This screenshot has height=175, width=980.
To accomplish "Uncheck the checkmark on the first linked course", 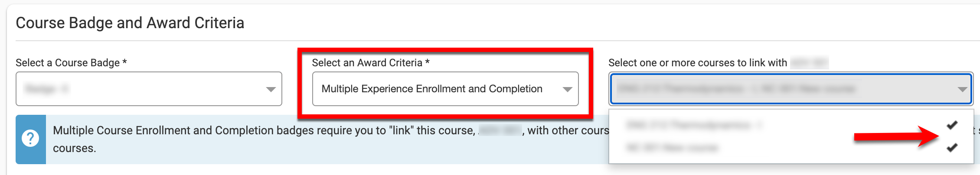I will tap(952, 125).
